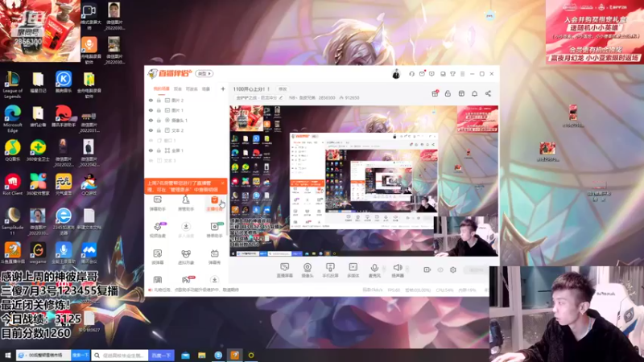The image size is (644, 362).
Task: Click the stream preview canvas
Action: pos(364,181)
